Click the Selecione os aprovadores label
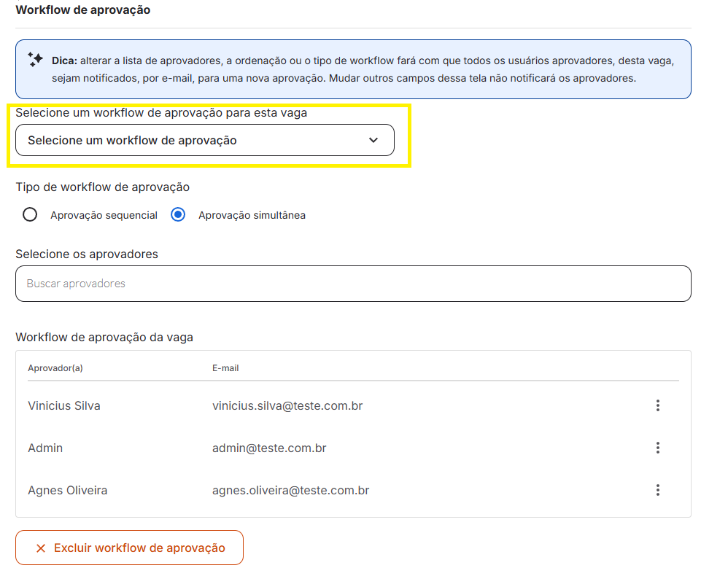 (87, 254)
